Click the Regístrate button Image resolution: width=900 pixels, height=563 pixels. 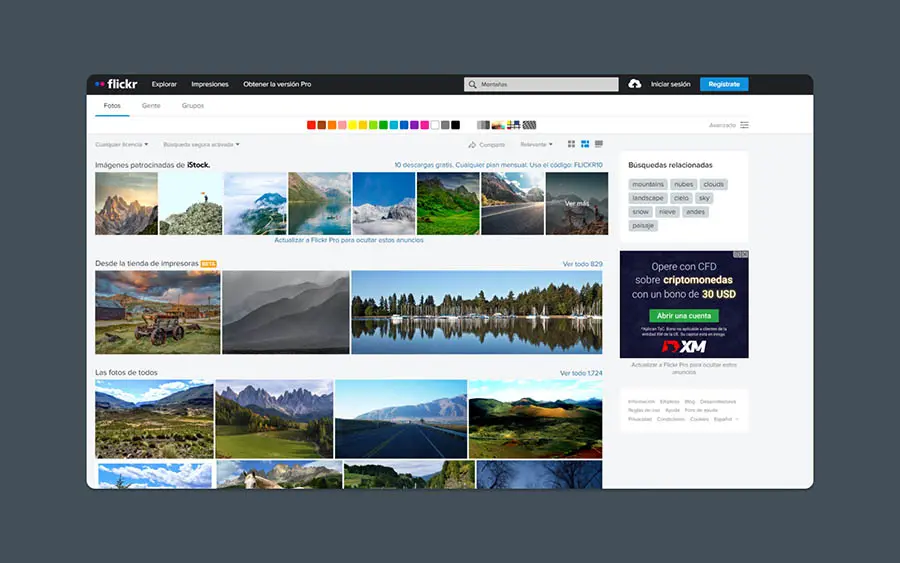pyautogui.click(x=724, y=84)
